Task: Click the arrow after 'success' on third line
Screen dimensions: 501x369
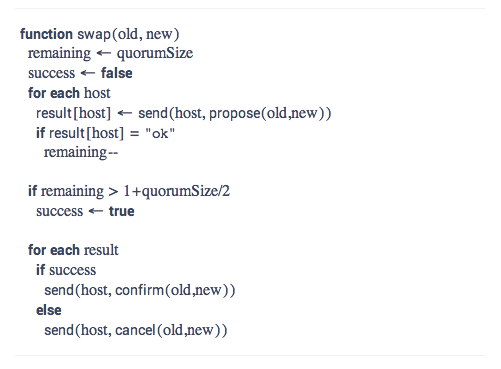Action: pyautogui.click(x=88, y=73)
